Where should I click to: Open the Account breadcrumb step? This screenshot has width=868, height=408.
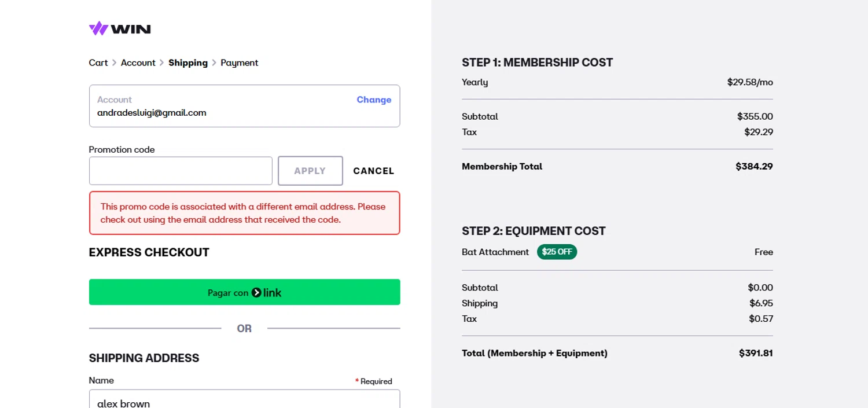138,63
